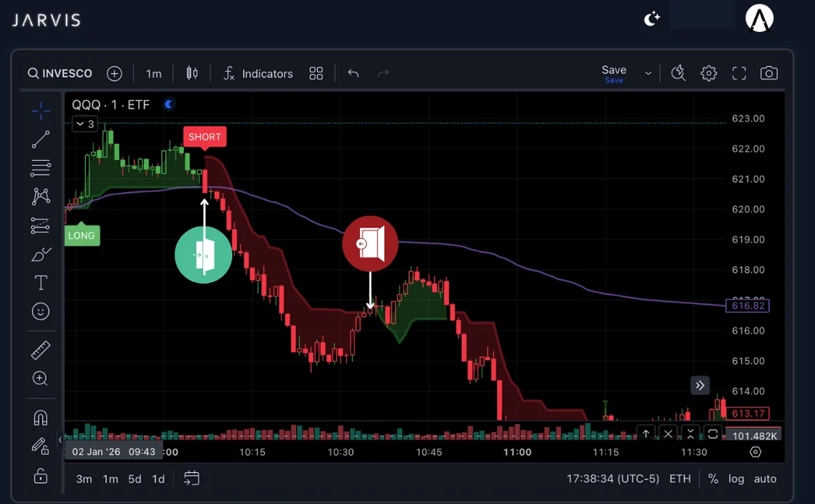This screenshot has height=504, width=815.
Task: Open the go to date calendar
Action: pyautogui.click(x=191, y=478)
